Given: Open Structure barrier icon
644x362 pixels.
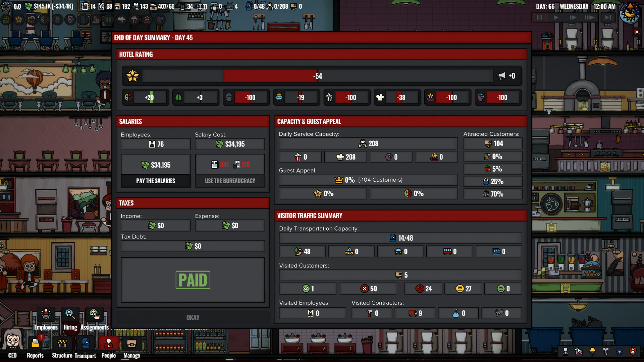Looking at the screenshot, I should (x=62, y=344).
